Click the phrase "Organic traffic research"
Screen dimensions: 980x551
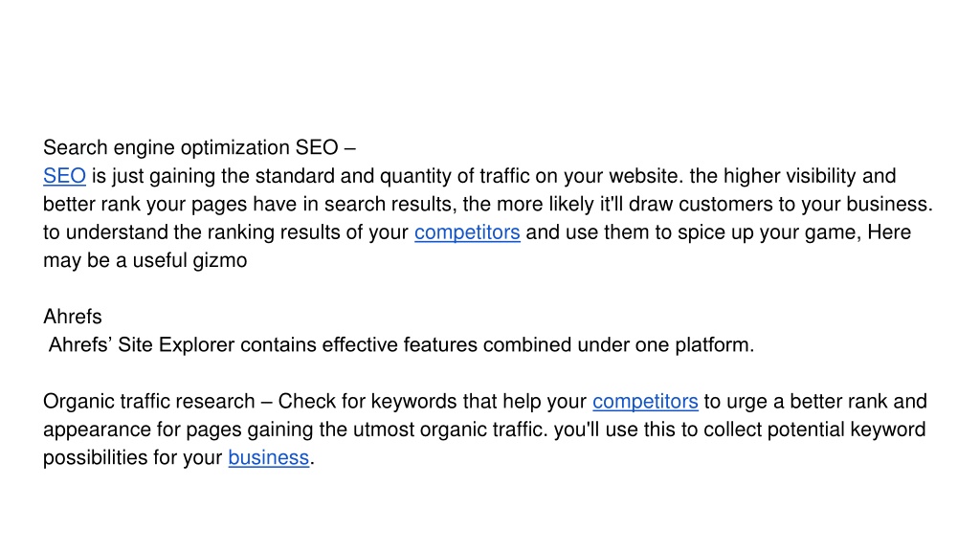(148, 401)
